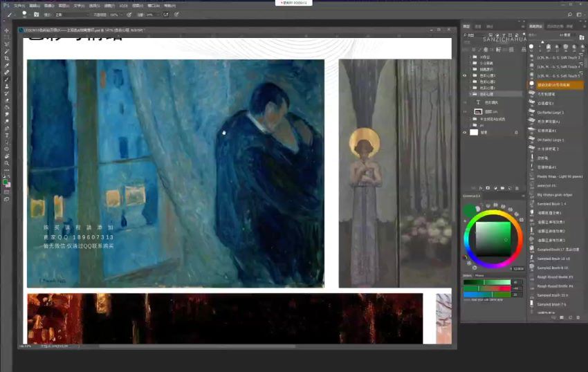Select the 背景 layer thumbnail
The width and height of the screenshot is (588, 372).
[x=474, y=132]
